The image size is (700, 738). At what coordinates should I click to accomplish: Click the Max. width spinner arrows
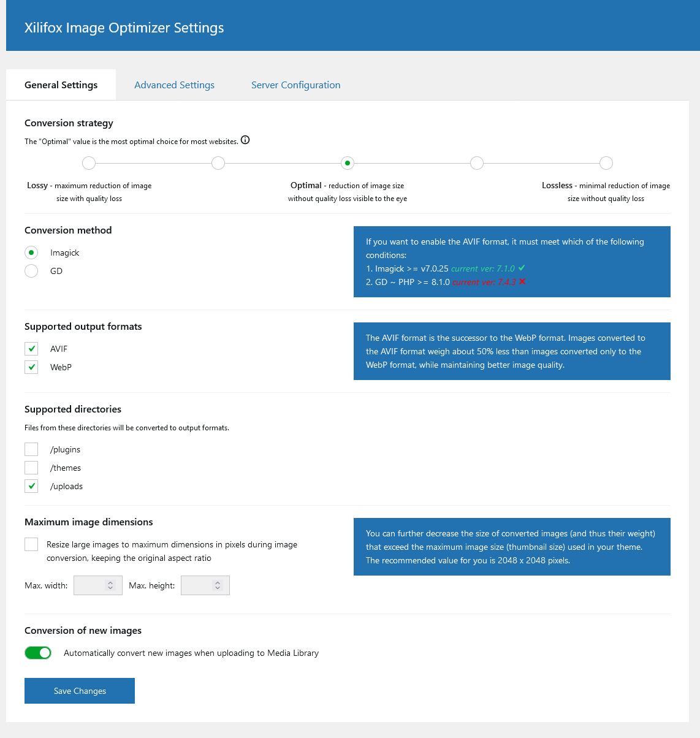pos(110,585)
